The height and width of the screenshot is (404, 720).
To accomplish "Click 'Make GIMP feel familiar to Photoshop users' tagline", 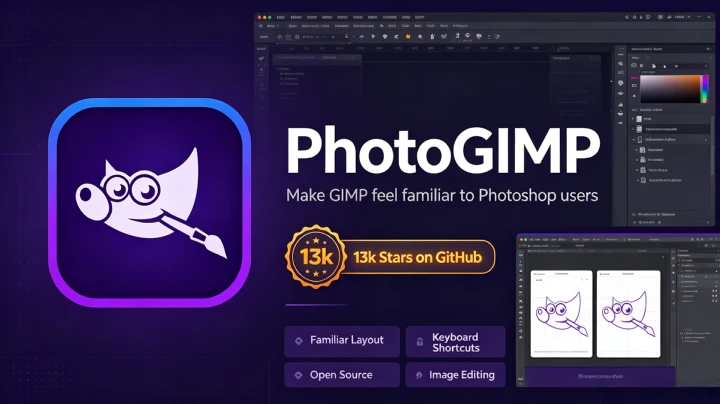I will point(442,196).
